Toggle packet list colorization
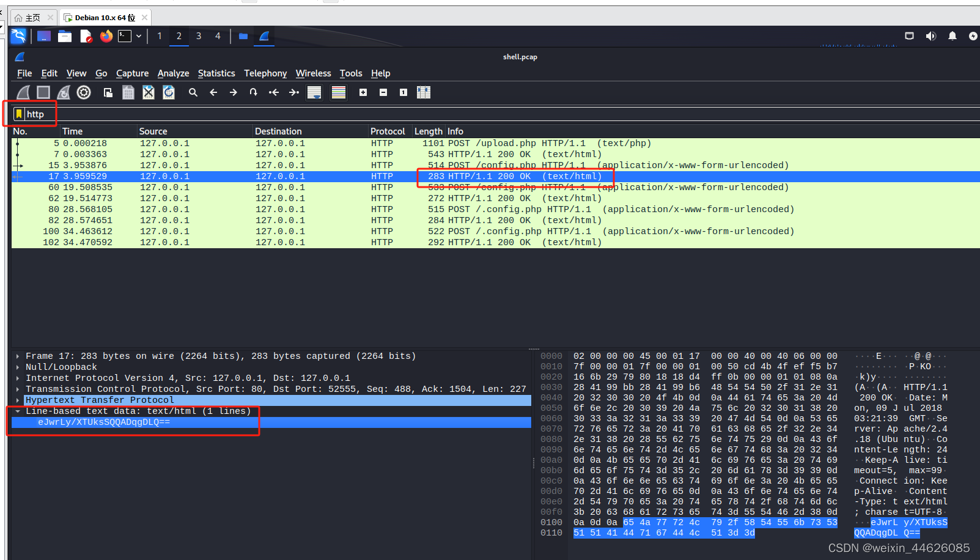The width and height of the screenshot is (980, 560). click(339, 92)
